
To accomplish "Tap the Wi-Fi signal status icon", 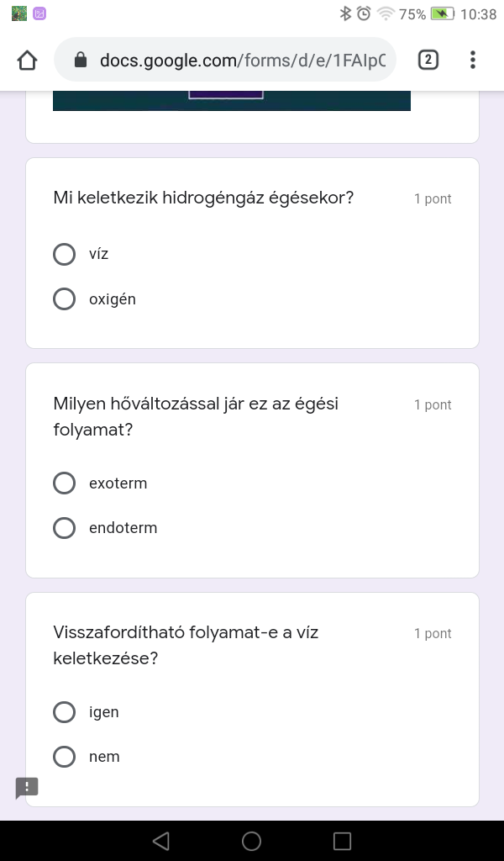I will 386,13.
